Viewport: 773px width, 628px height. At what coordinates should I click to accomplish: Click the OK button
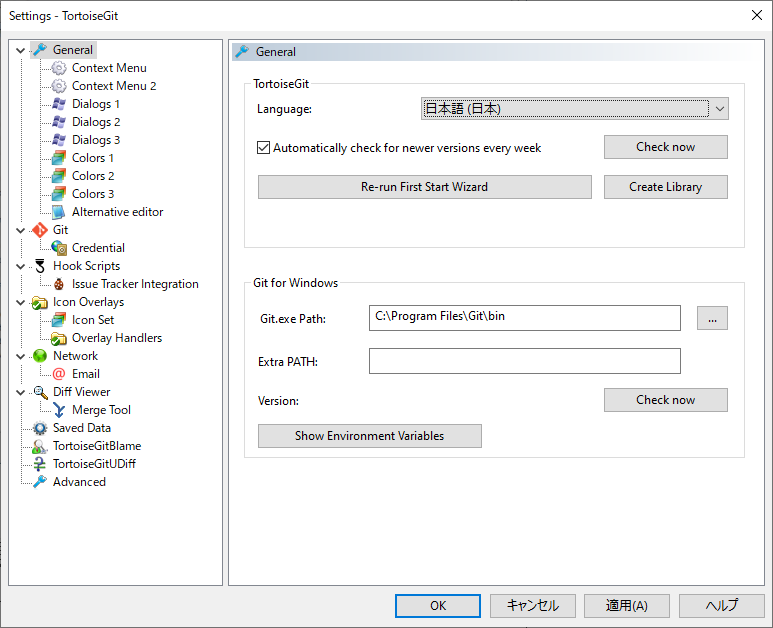click(438, 606)
